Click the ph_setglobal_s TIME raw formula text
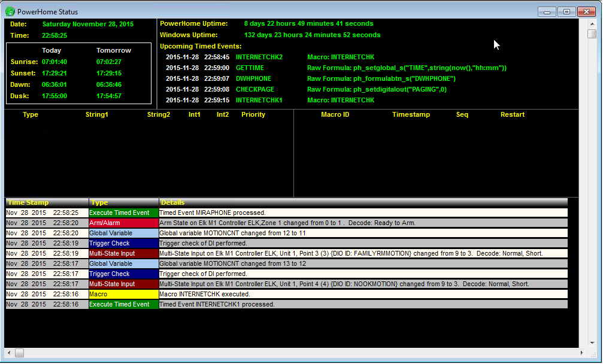The height and width of the screenshot is (364, 603). tap(407, 68)
